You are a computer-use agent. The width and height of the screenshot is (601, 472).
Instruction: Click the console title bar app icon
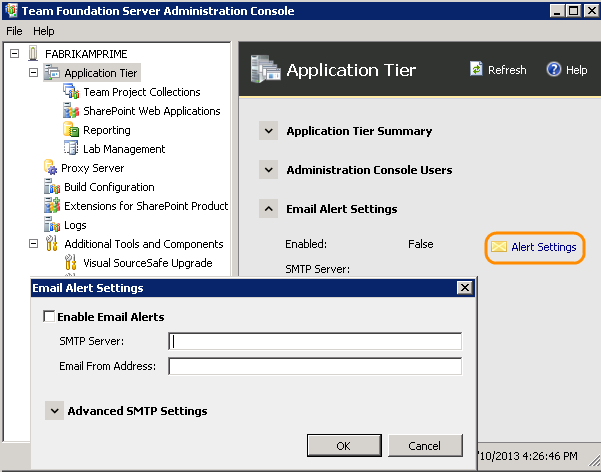[x=11, y=10]
